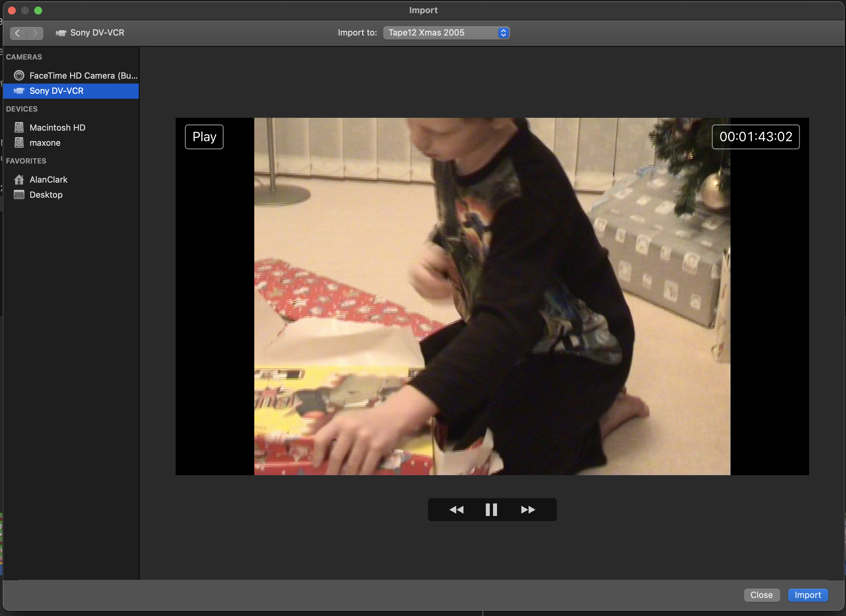846x616 pixels.
Task: Click the fast-forward playback icon
Action: tap(528, 510)
